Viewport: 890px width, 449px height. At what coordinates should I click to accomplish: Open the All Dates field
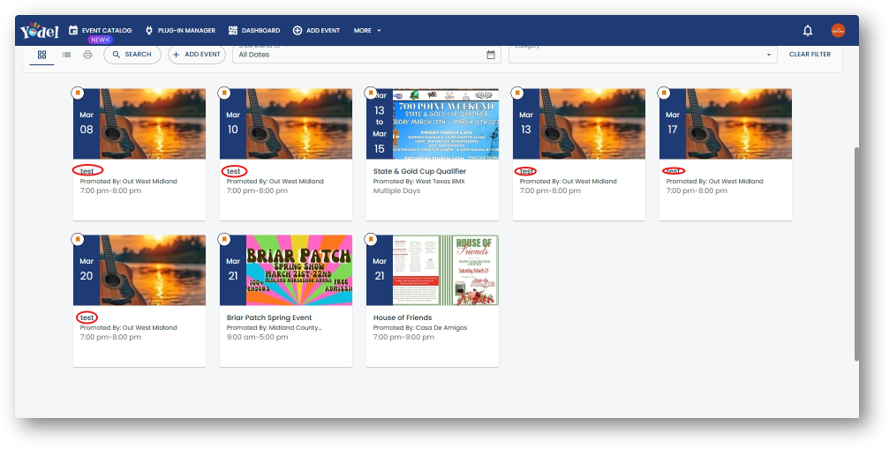tap(366, 54)
